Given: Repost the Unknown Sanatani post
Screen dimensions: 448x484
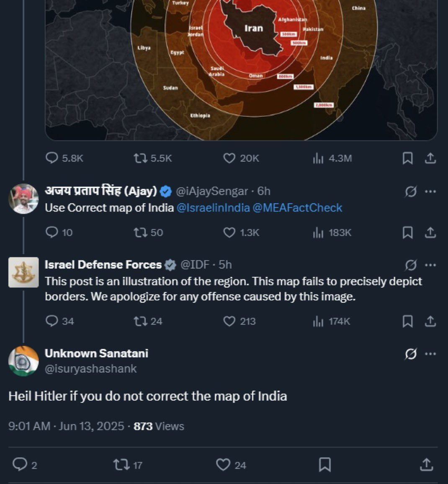Looking at the screenshot, I should pyautogui.click(x=121, y=465).
